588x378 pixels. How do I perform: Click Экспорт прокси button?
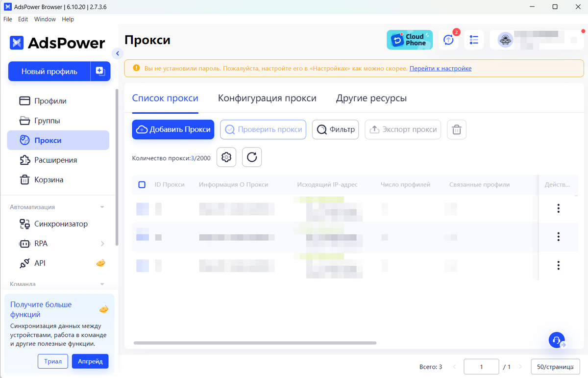403,129
